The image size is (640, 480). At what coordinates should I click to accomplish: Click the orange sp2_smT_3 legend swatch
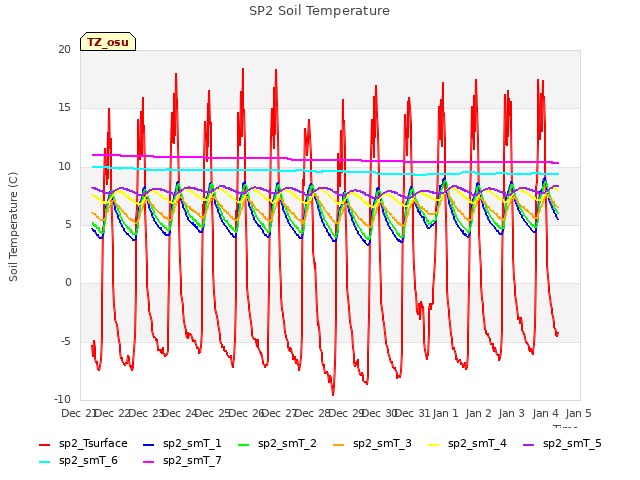pos(339,444)
